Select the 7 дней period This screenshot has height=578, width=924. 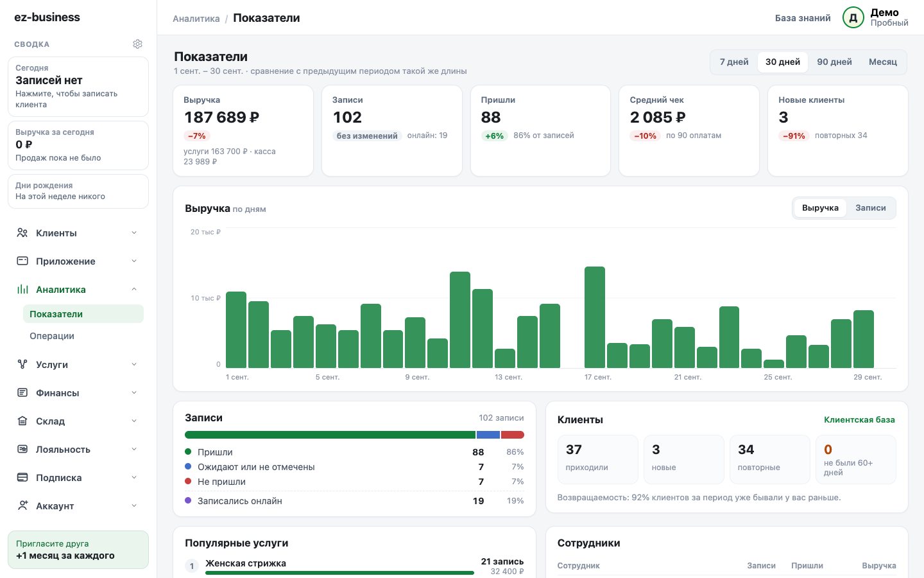[x=734, y=62]
